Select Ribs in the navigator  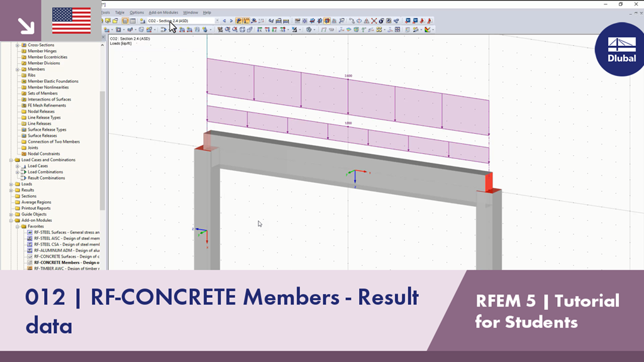point(31,75)
